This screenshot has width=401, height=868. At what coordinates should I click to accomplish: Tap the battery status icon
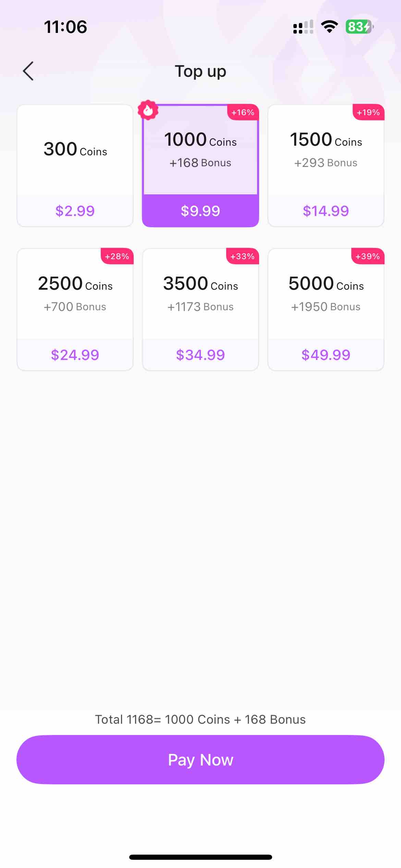(360, 27)
